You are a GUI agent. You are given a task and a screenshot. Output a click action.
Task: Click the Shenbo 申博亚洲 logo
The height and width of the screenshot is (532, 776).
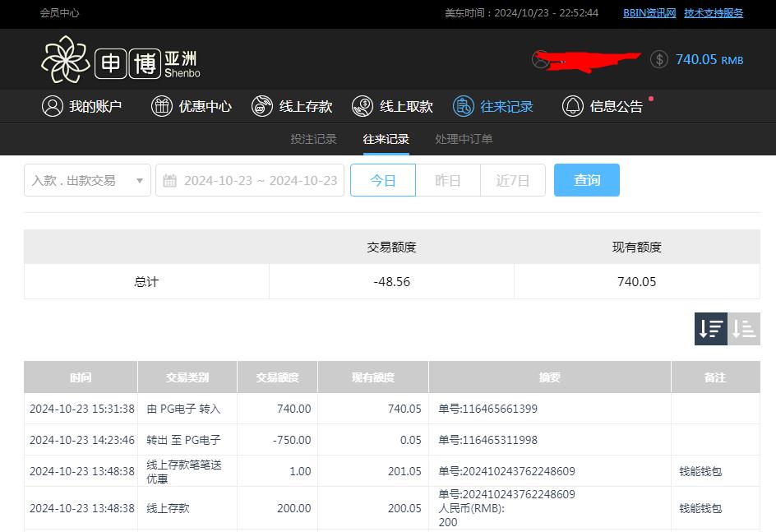[119, 59]
